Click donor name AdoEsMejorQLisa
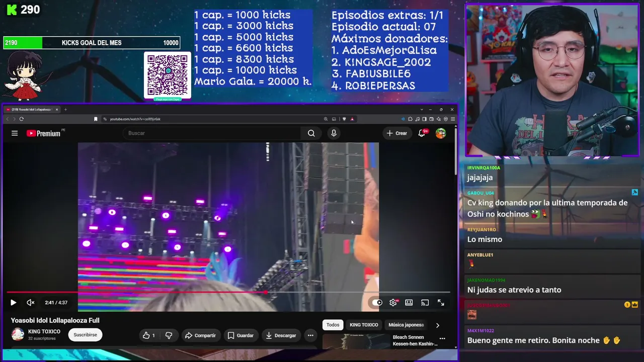Screen dimensions: 644x362 (389, 51)
